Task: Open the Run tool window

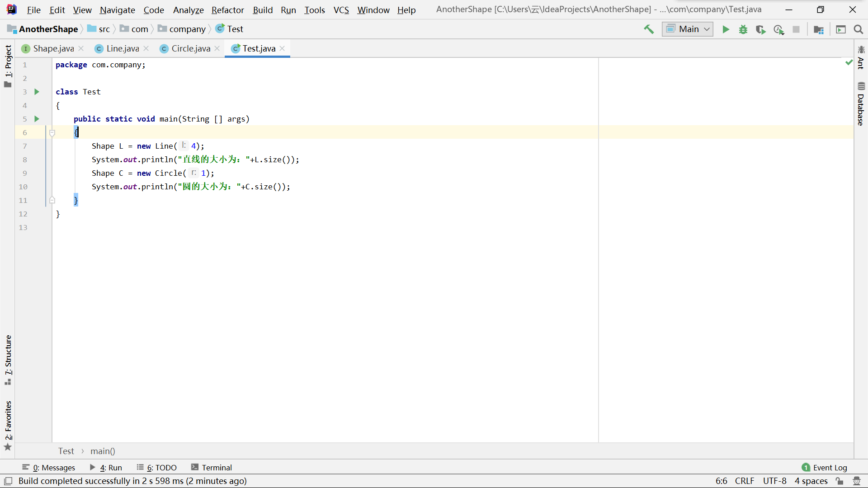Action: 106,468
